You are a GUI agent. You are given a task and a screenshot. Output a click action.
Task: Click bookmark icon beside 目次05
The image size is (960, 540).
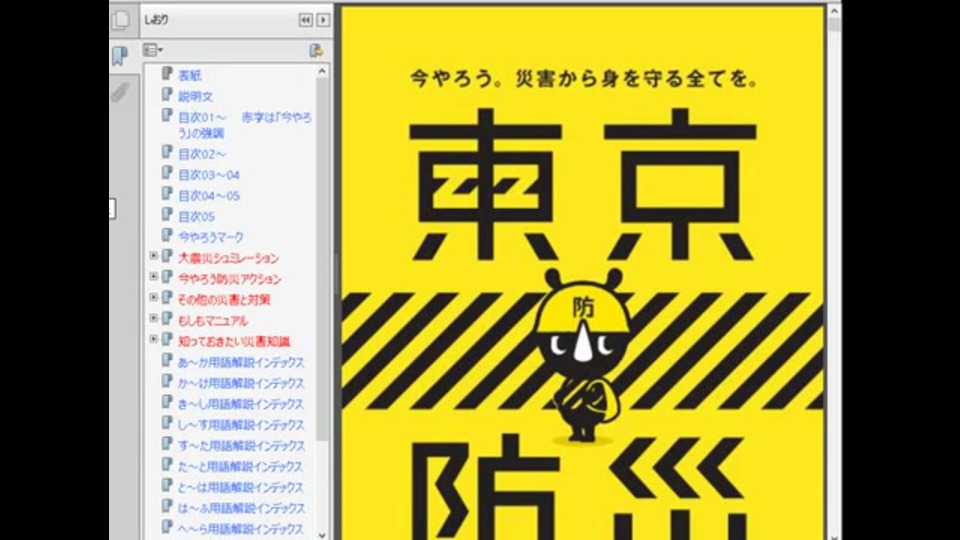click(167, 214)
